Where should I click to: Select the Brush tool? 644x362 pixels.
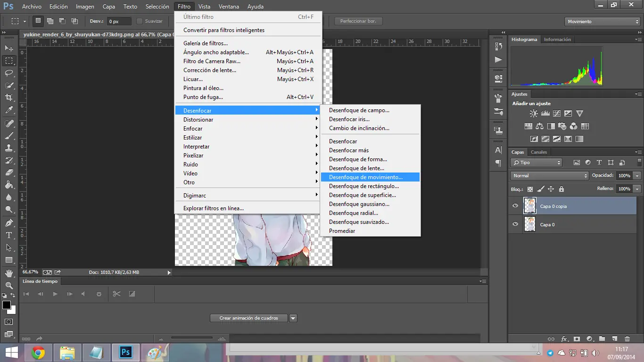pos(9,136)
